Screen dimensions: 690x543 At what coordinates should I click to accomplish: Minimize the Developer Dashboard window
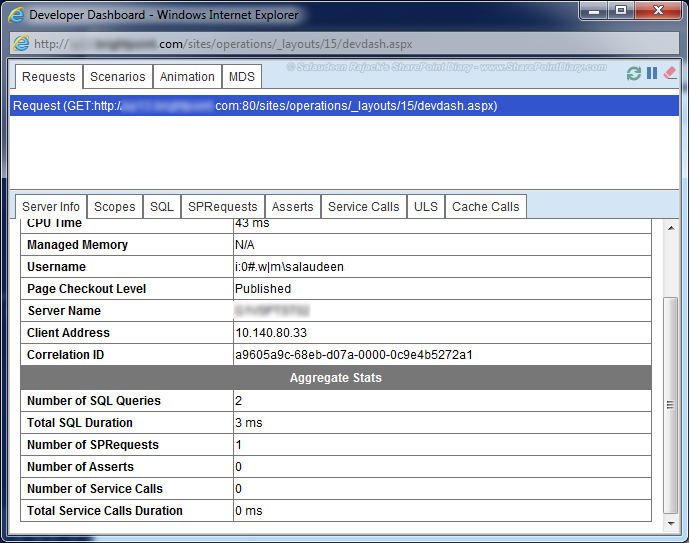[594, 11]
